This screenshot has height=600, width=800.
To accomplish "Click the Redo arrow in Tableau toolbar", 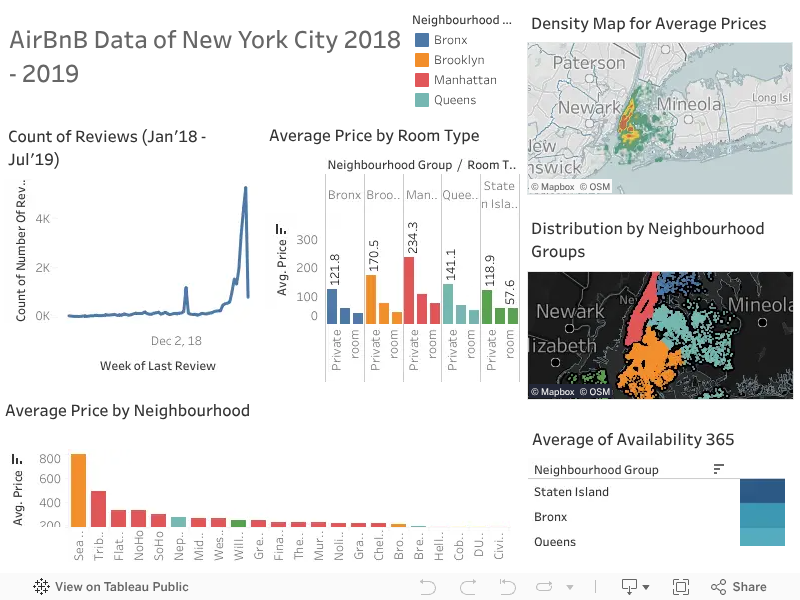I will [468, 587].
